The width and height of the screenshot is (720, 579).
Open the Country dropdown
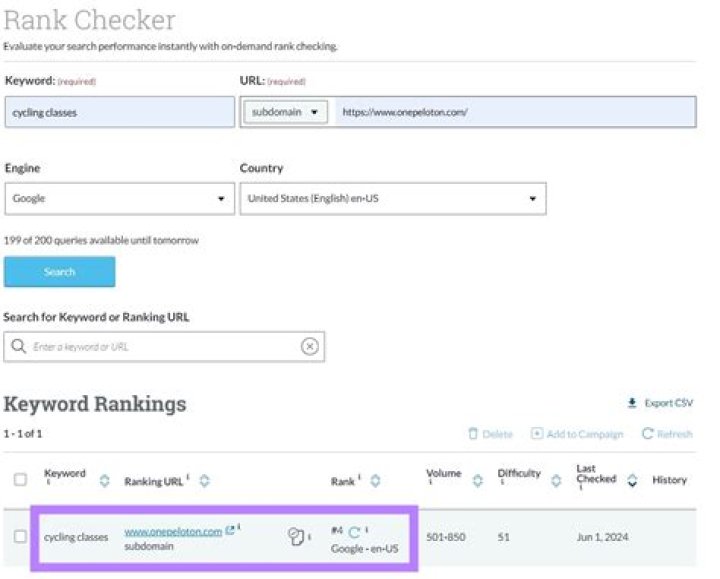click(x=392, y=198)
